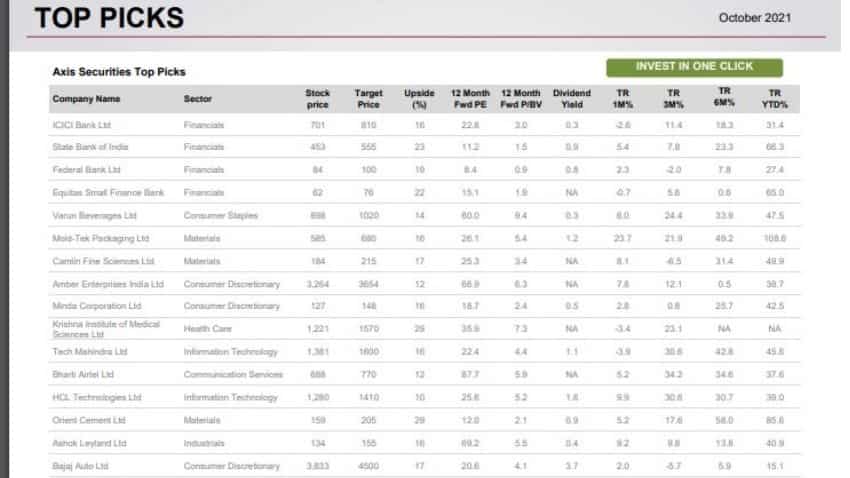Click the TR YTD% column header

[x=774, y=99]
